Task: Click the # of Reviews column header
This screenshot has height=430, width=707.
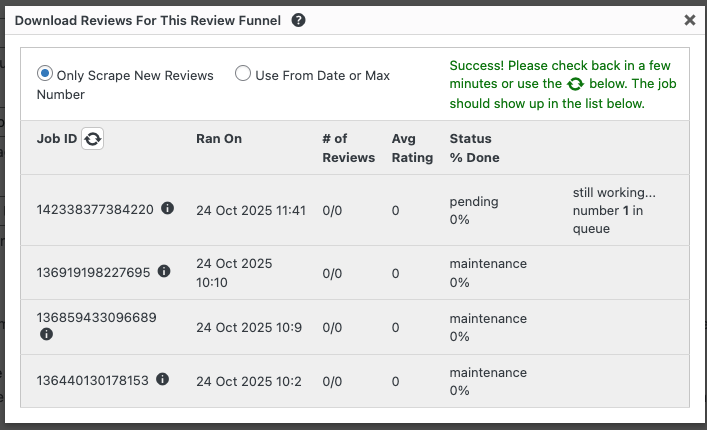Action: click(348, 148)
